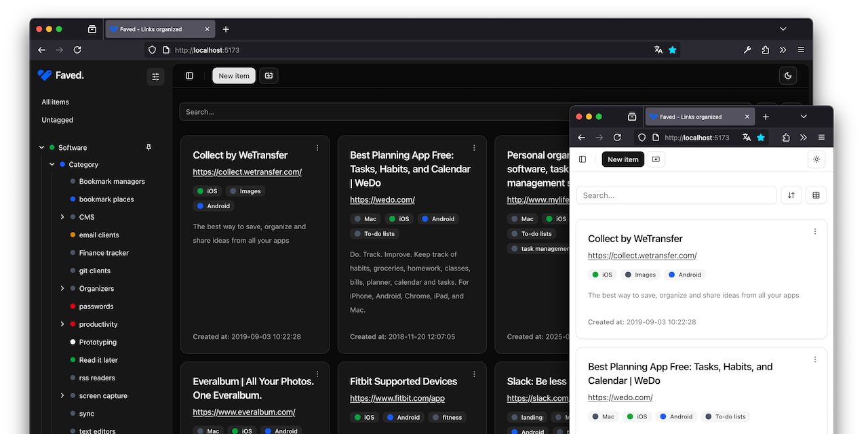Open three-dot menu on Collect by WeTransfer dark card
The height and width of the screenshot is (434, 868).
pos(317,148)
